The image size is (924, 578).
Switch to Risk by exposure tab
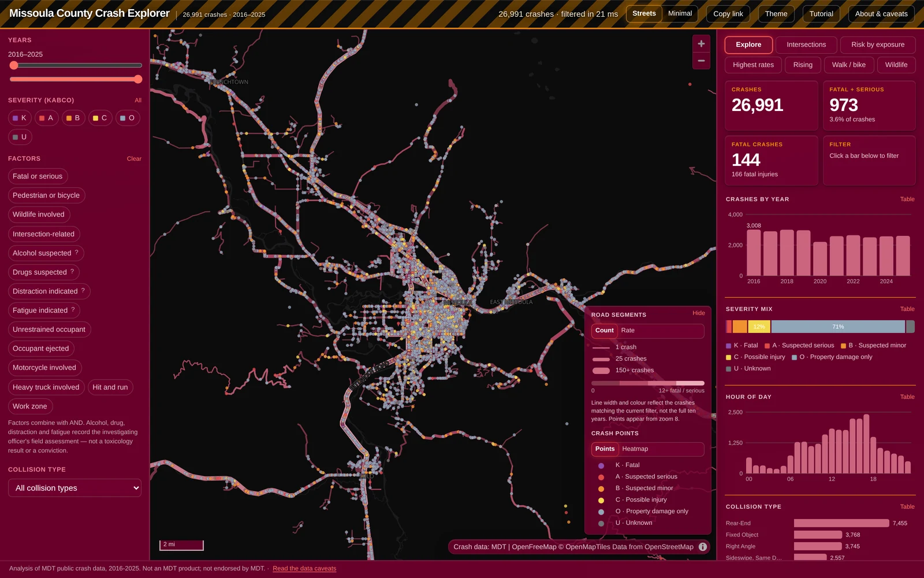pos(878,45)
